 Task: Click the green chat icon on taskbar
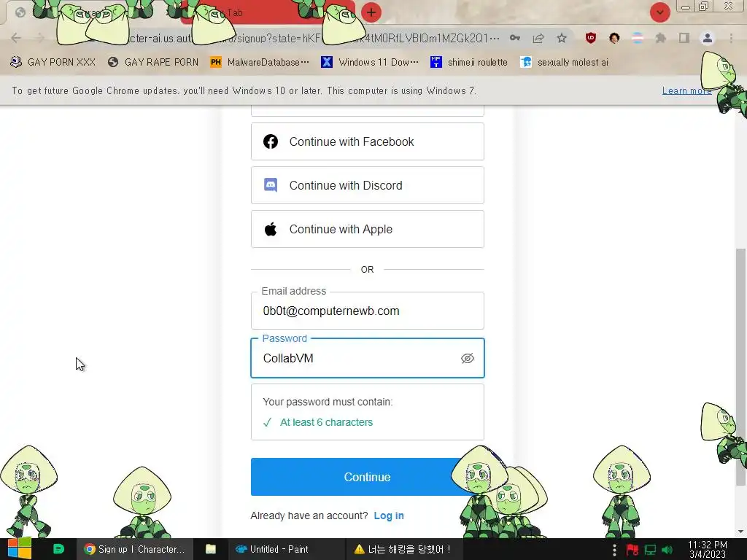(58, 549)
